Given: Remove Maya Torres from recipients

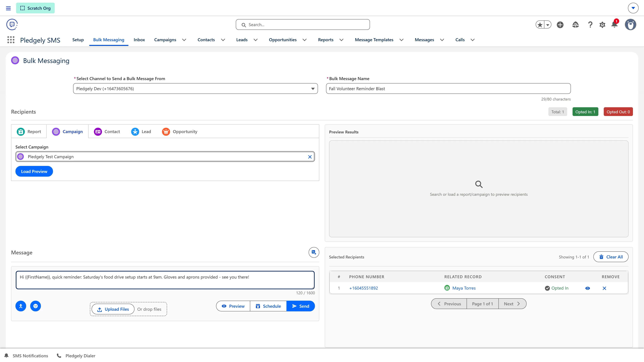Looking at the screenshot, I should click(604, 288).
